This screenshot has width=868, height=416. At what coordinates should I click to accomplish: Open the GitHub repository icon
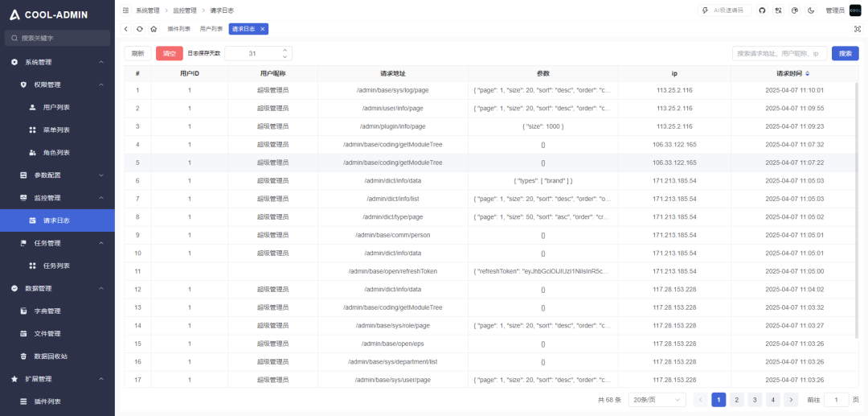pyautogui.click(x=763, y=10)
